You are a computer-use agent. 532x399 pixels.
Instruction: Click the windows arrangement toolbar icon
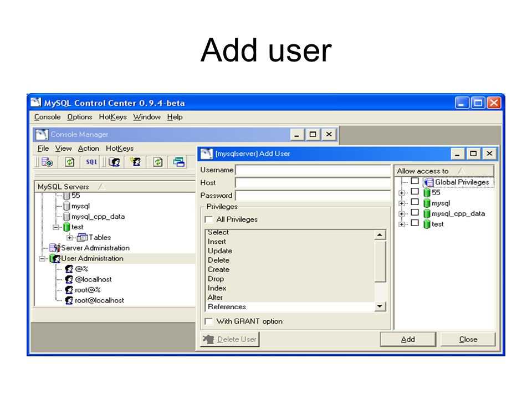(178, 162)
